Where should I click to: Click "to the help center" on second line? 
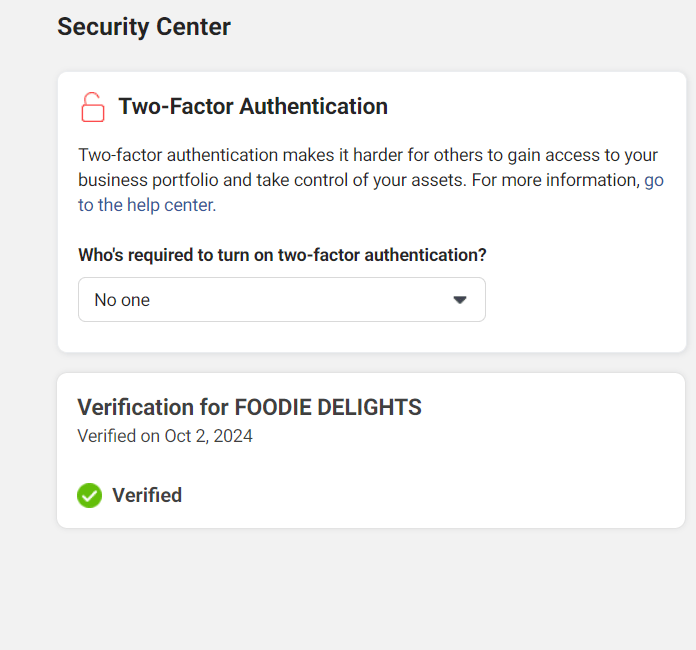click(146, 205)
